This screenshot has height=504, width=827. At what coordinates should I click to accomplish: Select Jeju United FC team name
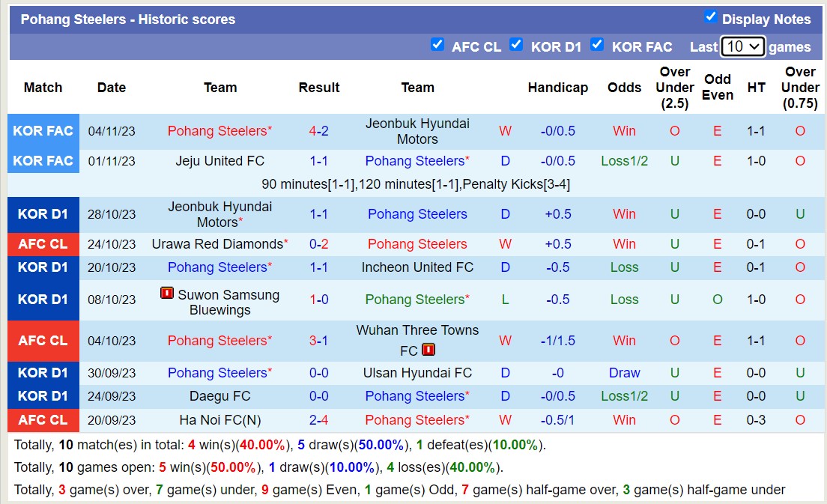[x=220, y=161]
